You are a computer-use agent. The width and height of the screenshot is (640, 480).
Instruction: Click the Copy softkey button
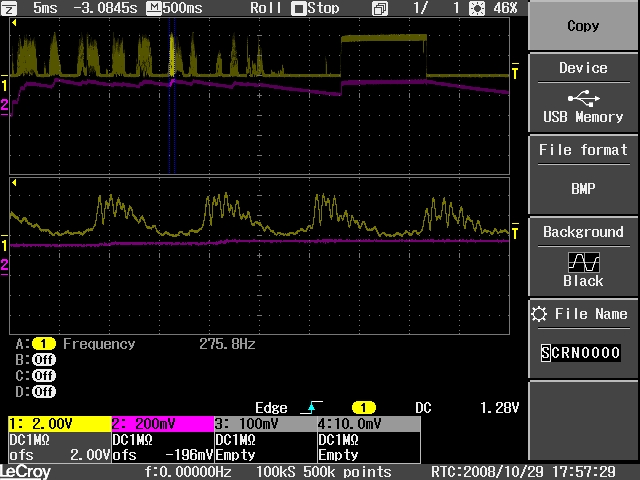click(x=583, y=26)
